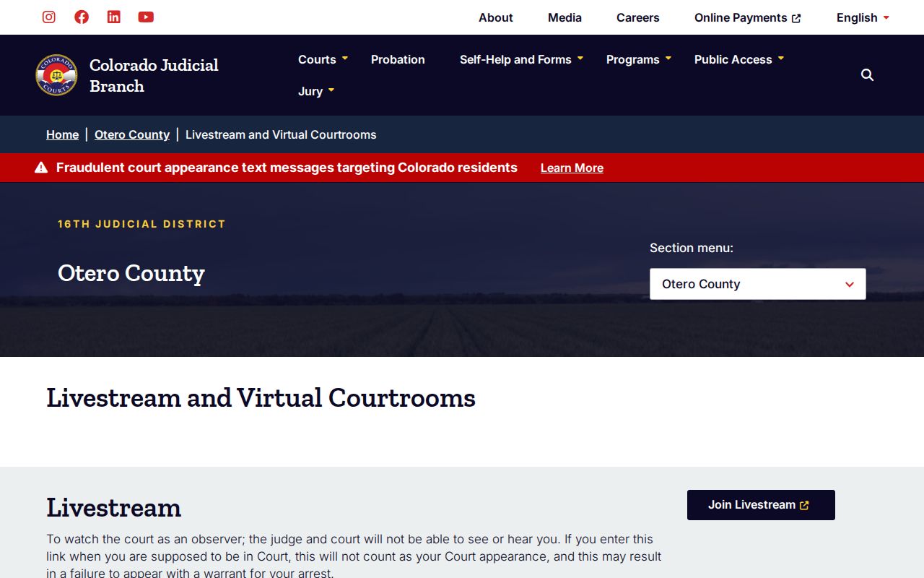This screenshot has width=924, height=578.
Task: Expand the Jury menu
Action: coord(316,91)
